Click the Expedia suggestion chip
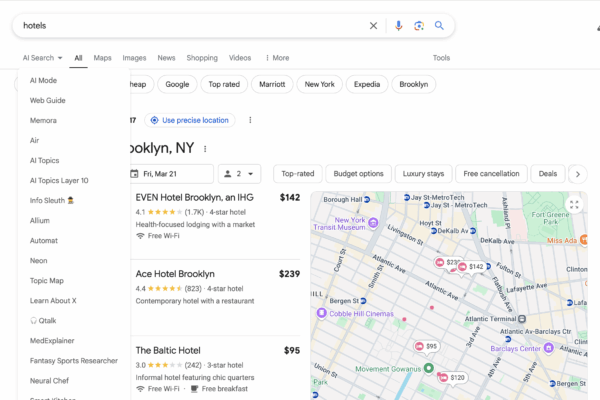This screenshot has width=600, height=400. [x=367, y=84]
